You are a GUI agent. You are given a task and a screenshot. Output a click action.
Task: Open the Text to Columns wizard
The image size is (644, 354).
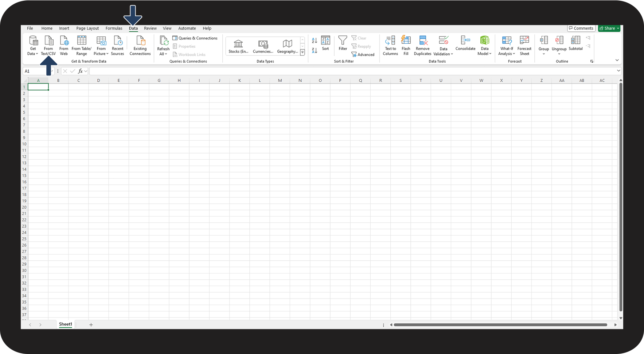click(390, 41)
